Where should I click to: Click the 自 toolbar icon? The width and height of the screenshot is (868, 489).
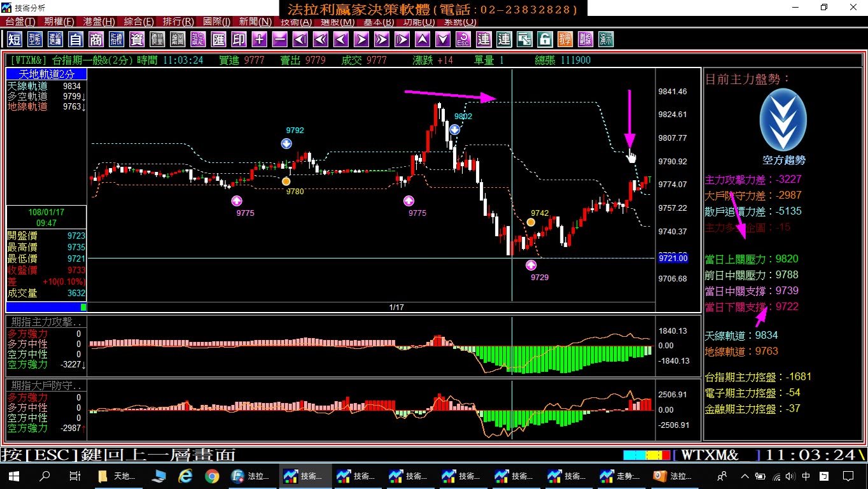click(76, 39)
